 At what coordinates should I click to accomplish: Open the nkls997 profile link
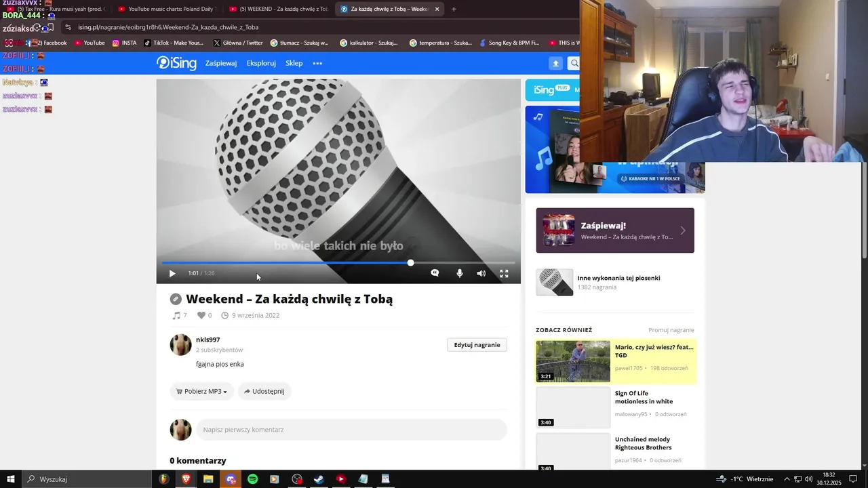pos(208,340)
